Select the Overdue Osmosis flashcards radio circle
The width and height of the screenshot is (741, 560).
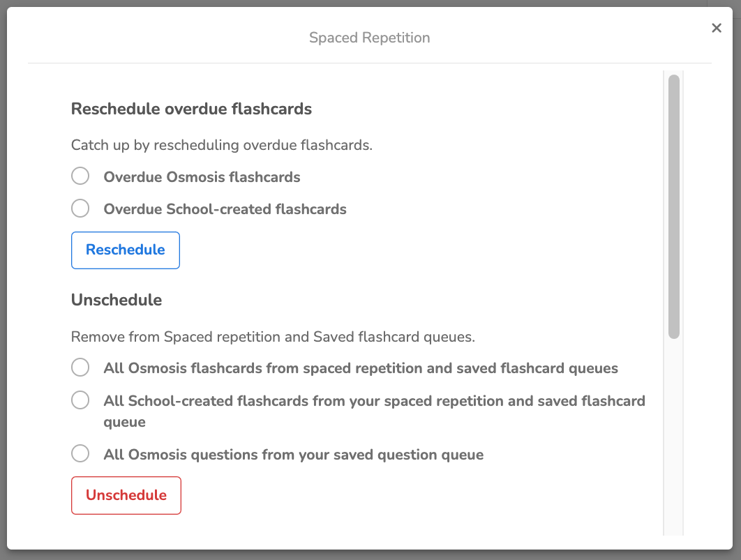click(x=80, y=176)
